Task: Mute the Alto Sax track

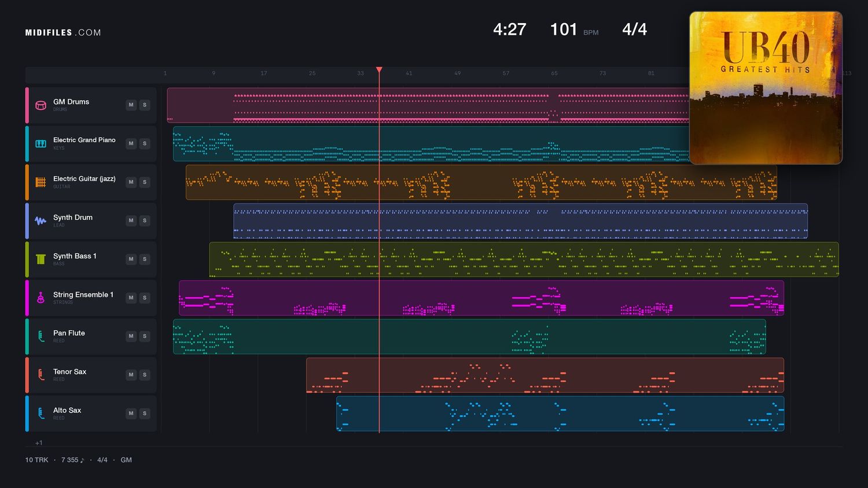Action: (x=131, y=413)
